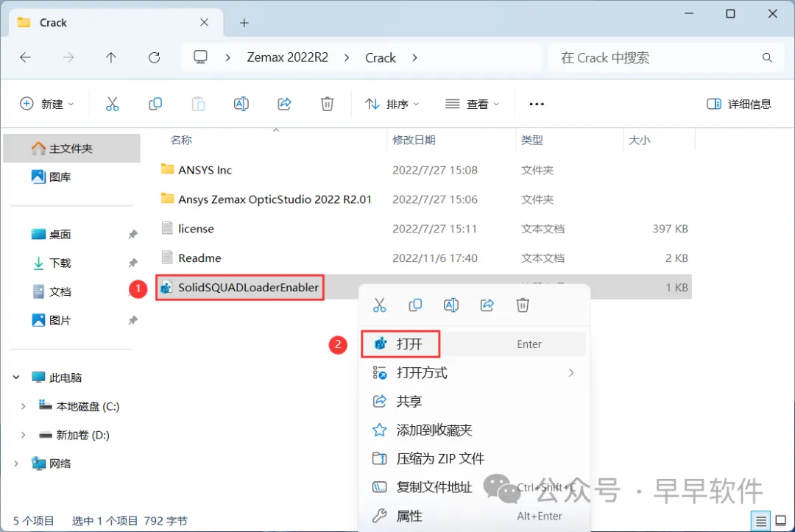Click the pin icon next to 下载

coord(132,263)
